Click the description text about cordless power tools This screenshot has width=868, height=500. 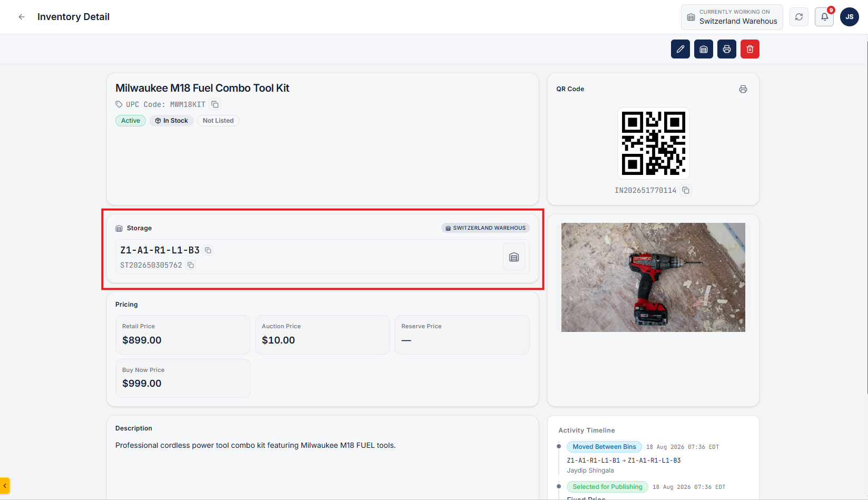point(255,445)
